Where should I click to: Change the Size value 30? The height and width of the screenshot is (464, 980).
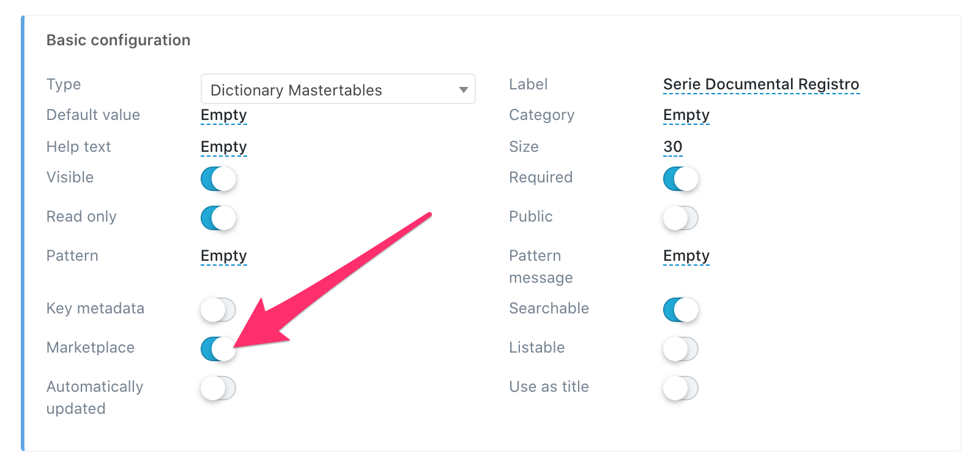tap(673, 147)
